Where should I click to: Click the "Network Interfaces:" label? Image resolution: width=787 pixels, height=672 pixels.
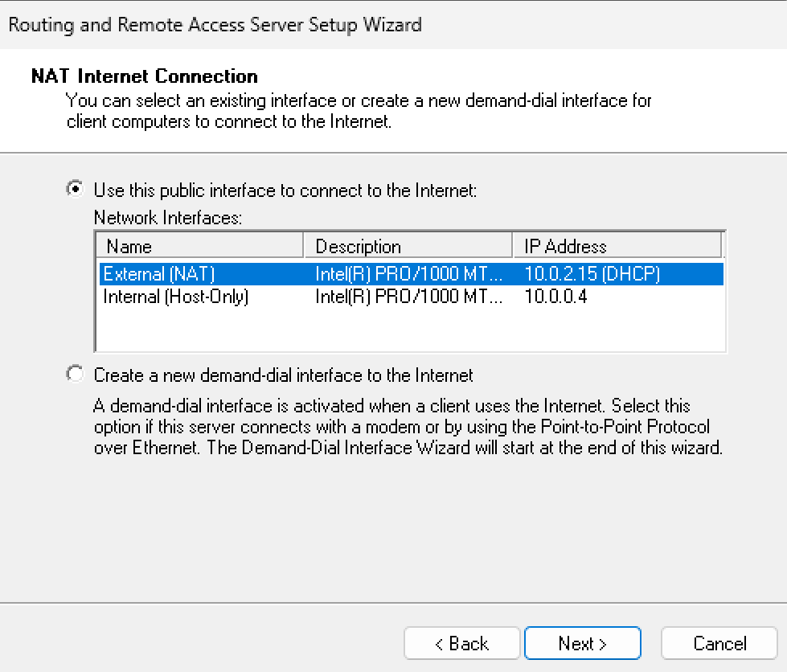tap(167, 218)
